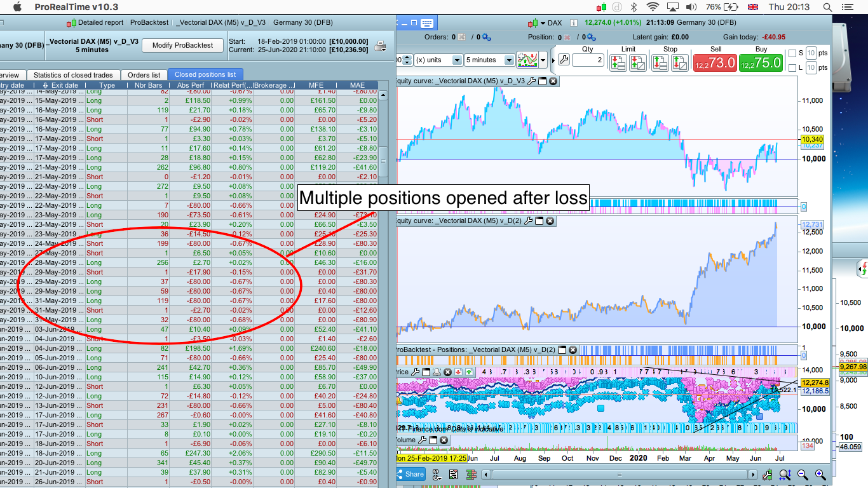Open the Bluetooth menu bar icon

[634, 7]
